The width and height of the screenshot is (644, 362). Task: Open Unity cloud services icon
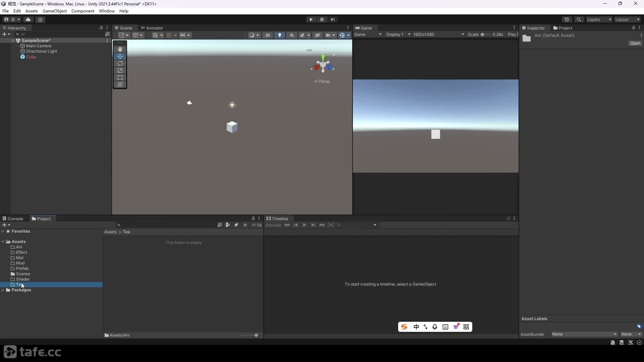point(28,19)
